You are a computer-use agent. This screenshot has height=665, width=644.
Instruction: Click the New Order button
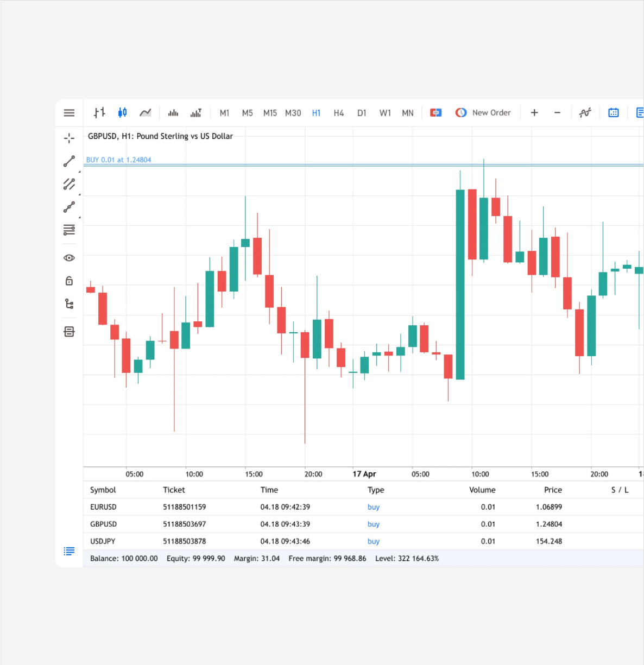[x=491, y=112]
